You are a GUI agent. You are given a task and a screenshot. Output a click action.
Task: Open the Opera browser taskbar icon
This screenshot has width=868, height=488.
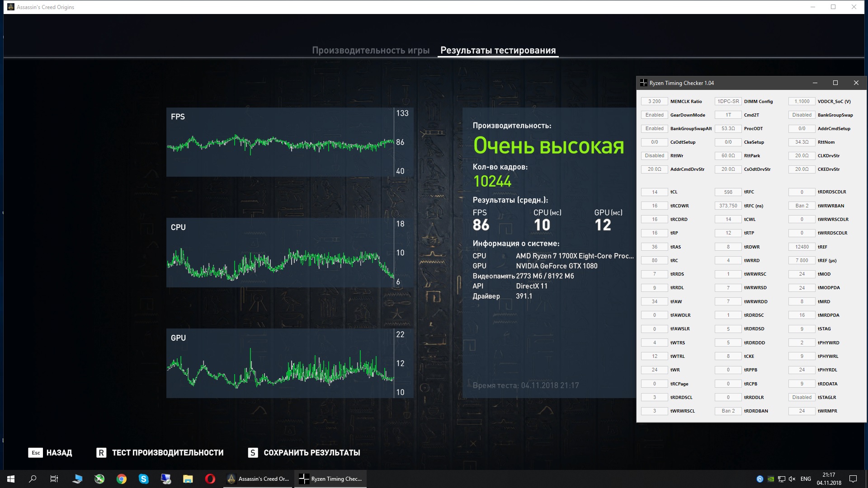pos(210,479)
